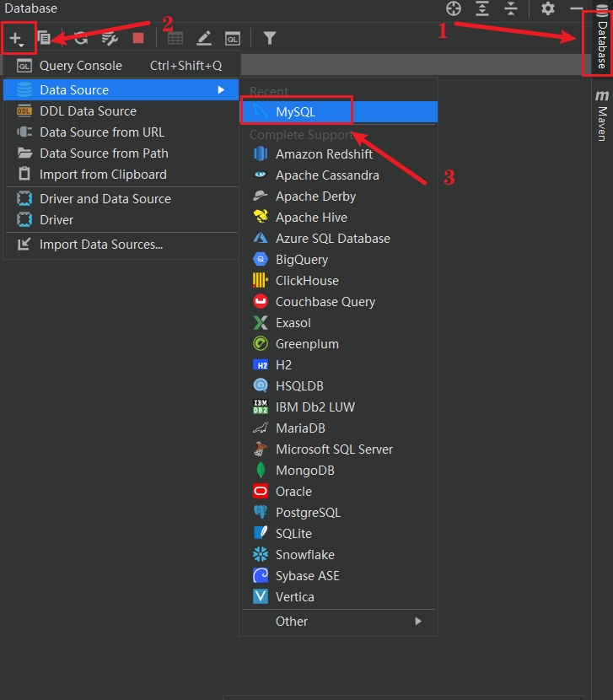Choose HSQLDB data source
Image resolution: width=613 pixels, height=700 pixels.
(339, 385)
